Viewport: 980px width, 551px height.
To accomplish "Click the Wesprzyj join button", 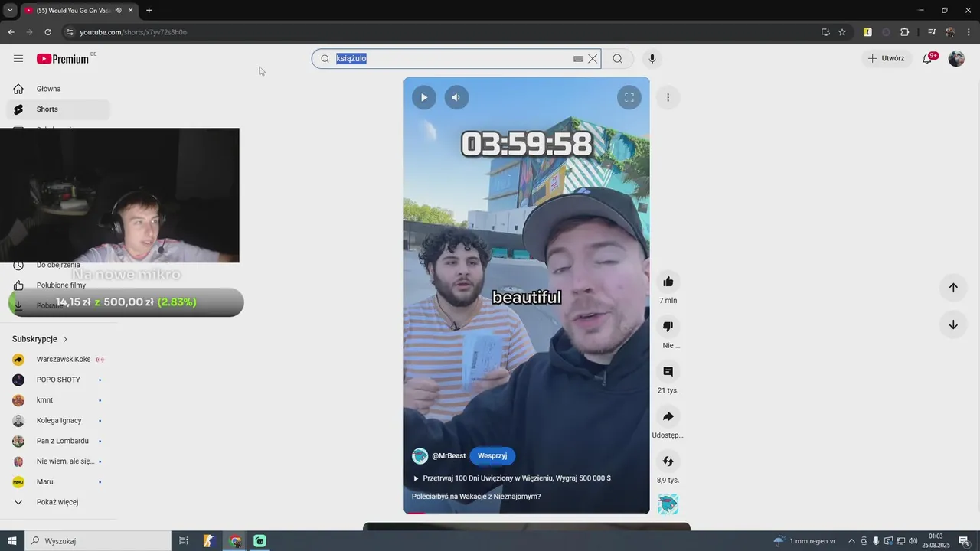I will [x=492, y=456].
